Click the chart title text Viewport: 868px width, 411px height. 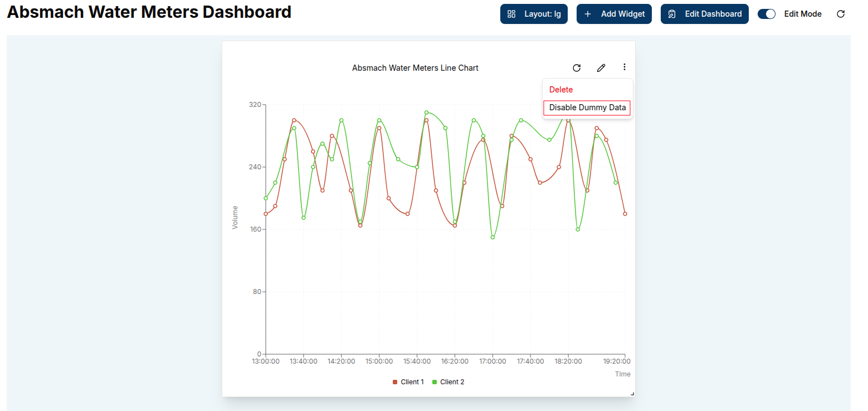pos(415,68)
